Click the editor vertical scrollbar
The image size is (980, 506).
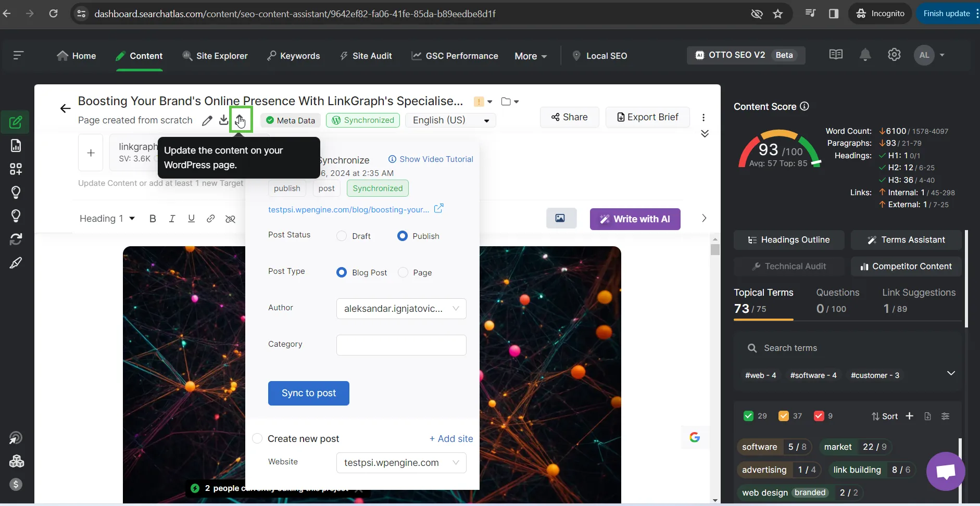[715, 250]
